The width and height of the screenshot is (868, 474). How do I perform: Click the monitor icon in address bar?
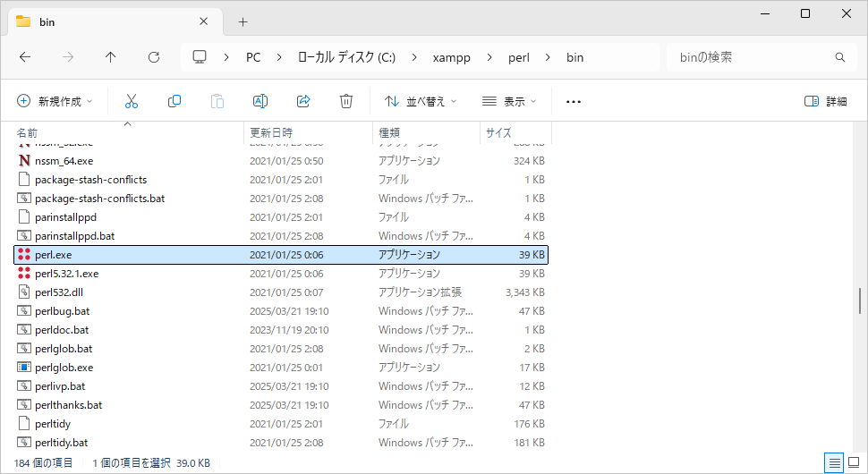pos(200,57)
